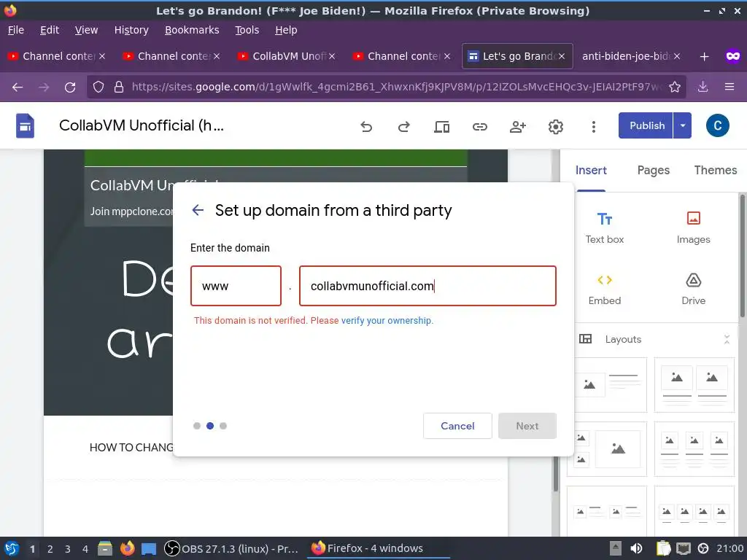Open the account avatar C
Screen dimensions: 747x560
point(718,125)
